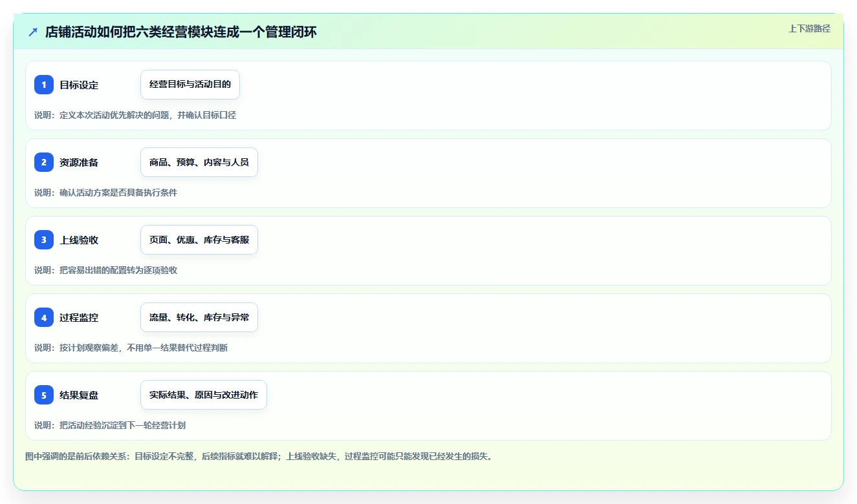Click the number 3 step badge
Viewport: 857px width, 504px height.
[x=44, y=240]
